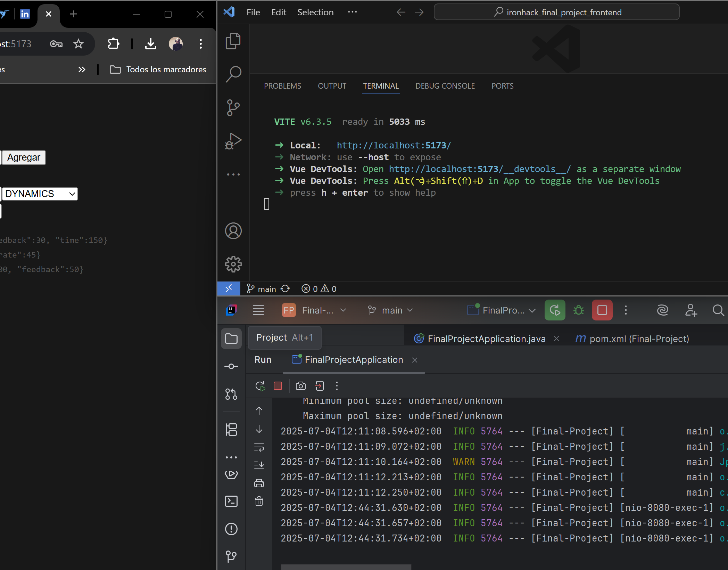This screenshot has width=728, height=570.
Task: Open the Selection menu in VS Code
Action: pos(315,12)
